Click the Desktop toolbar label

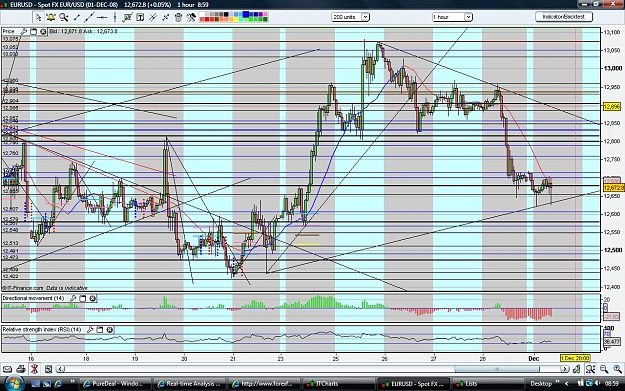pyautogui.click(x=541, y=383)
